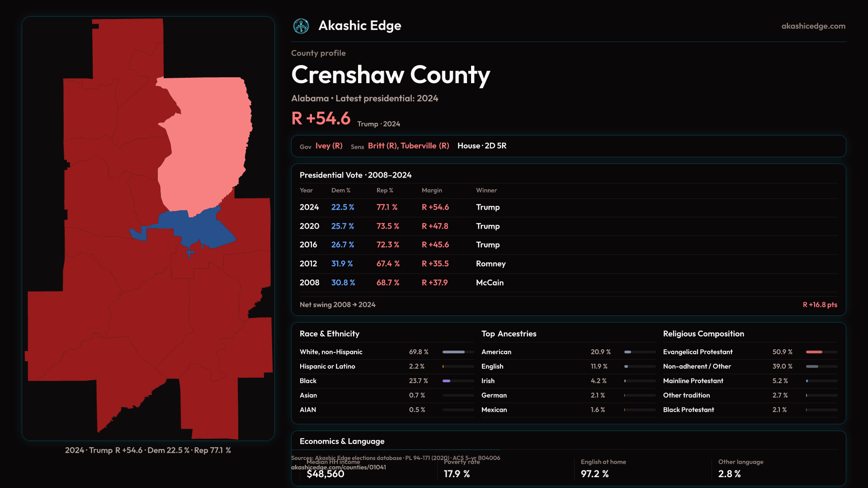Click the American ancestry row
This screenshot has height=488, width=868.
496,352
